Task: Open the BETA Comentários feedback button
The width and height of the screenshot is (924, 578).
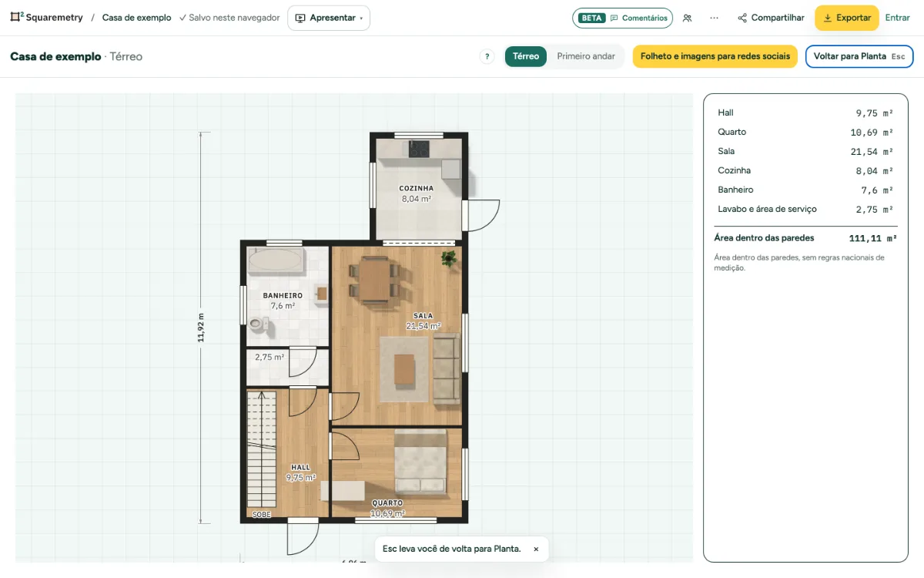Action: pyautogui.click(x=622, y=18)
